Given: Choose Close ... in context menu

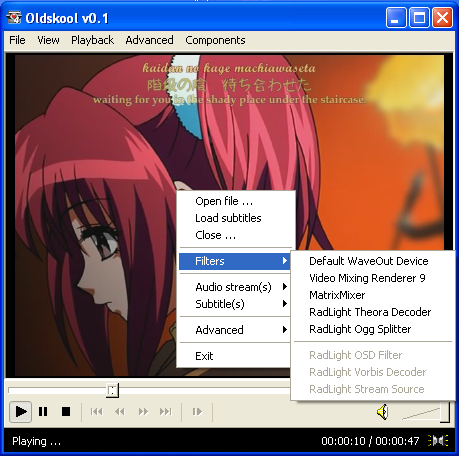Looking at the screenshot, I should point(235,235).
